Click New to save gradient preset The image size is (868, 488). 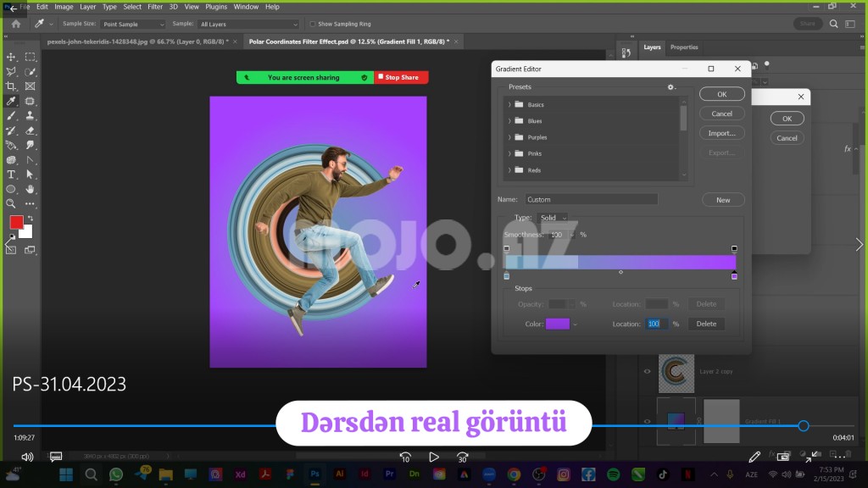click(723, 200)
